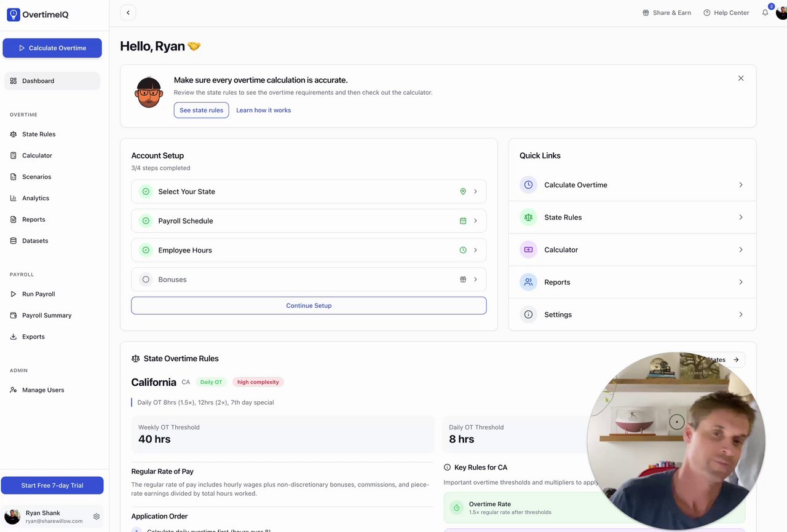Click the Weekly OT Threshold 40 hrs card
Screen dimensions: 787x532
282,434
